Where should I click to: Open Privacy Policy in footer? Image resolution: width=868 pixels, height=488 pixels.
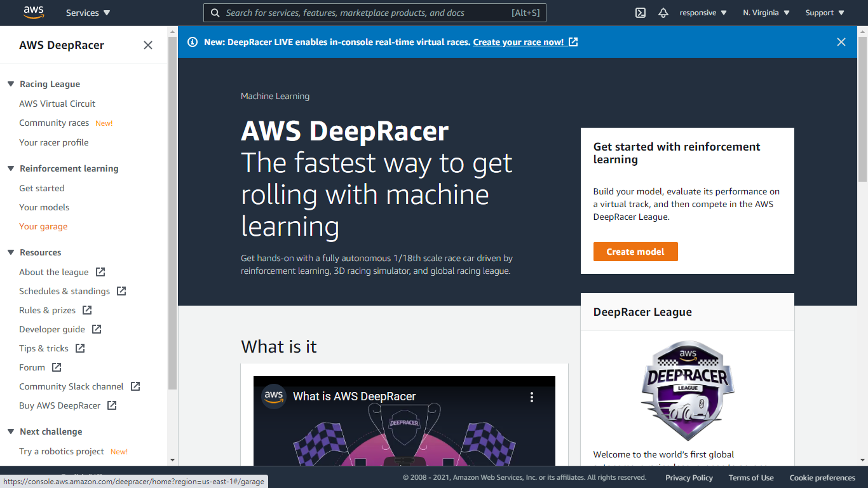[689, 478]
